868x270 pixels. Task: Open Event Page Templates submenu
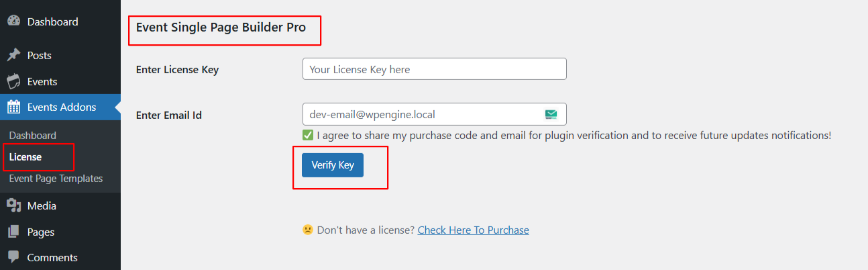coord(56,178)
